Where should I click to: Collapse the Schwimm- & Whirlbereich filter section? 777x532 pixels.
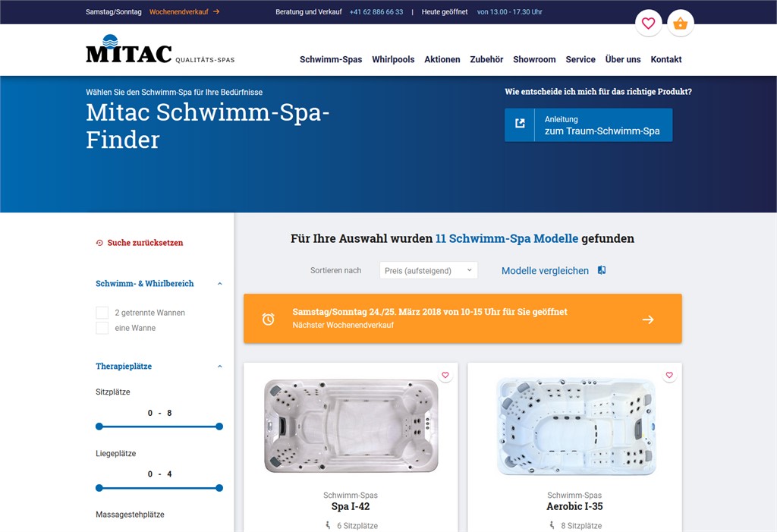[x=220, y=284]
